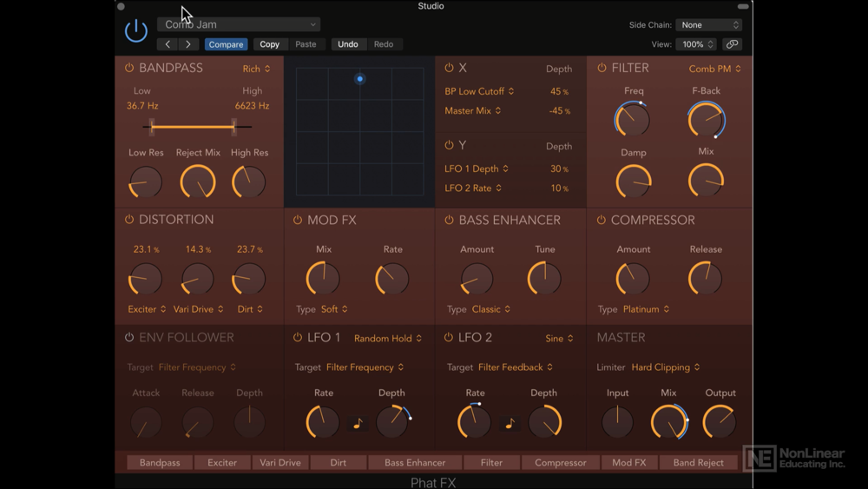Open the Comb Jam preset dropdown
Viewport: 868px width, 489px height.
239,24
